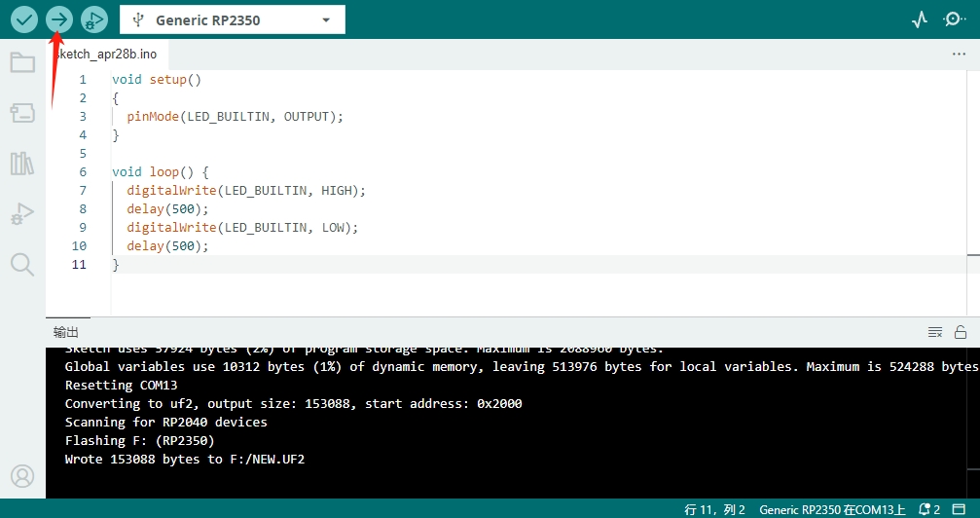Image resolution: width=980 pixels, height=518 pixels.
Task: Select the 输出 output panel tab
Action: point(66,332)
